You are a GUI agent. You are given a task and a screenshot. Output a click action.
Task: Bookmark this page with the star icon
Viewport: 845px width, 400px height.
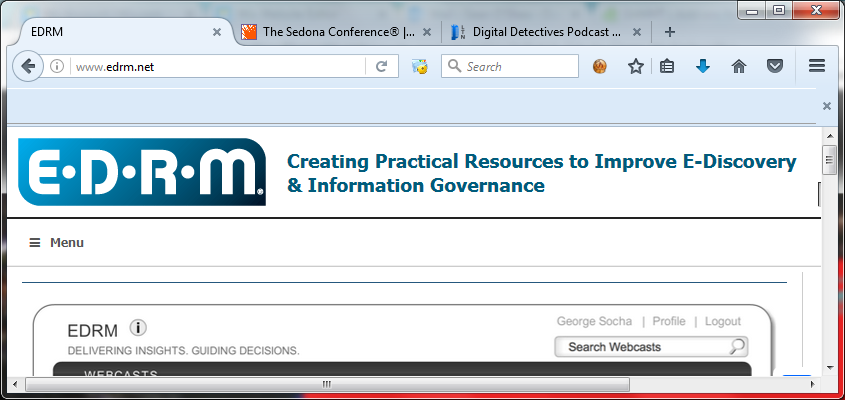point(636,66)
